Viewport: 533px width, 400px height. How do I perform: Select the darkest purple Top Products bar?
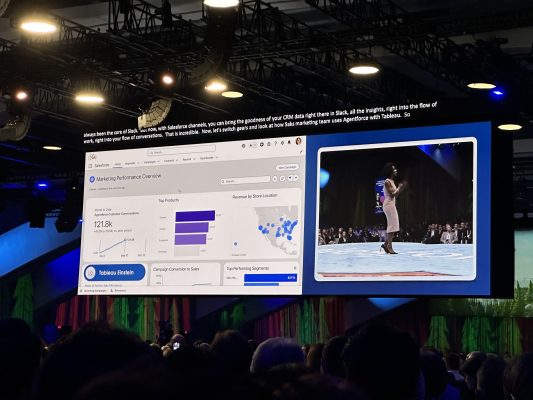[195, 216]
